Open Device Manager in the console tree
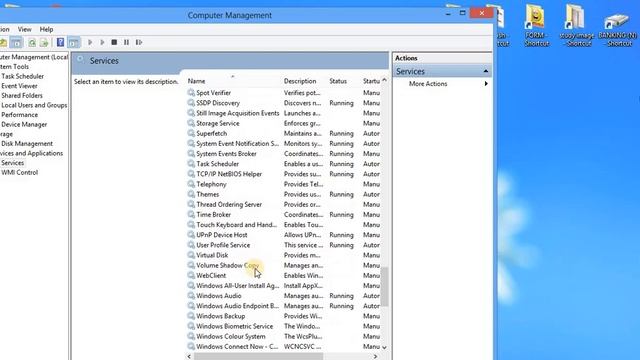The height and width of the screenshot is (360, 640). click(24, 124)
